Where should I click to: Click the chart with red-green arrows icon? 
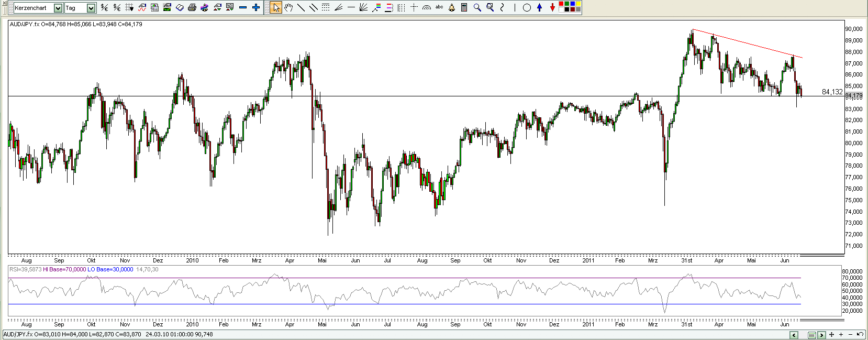pos(217,7)
